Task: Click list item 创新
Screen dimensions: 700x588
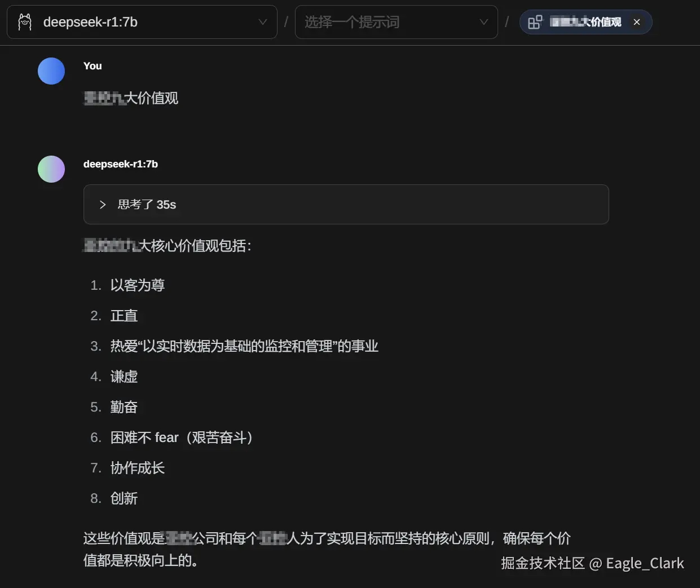Action: (x=124, y=498)
